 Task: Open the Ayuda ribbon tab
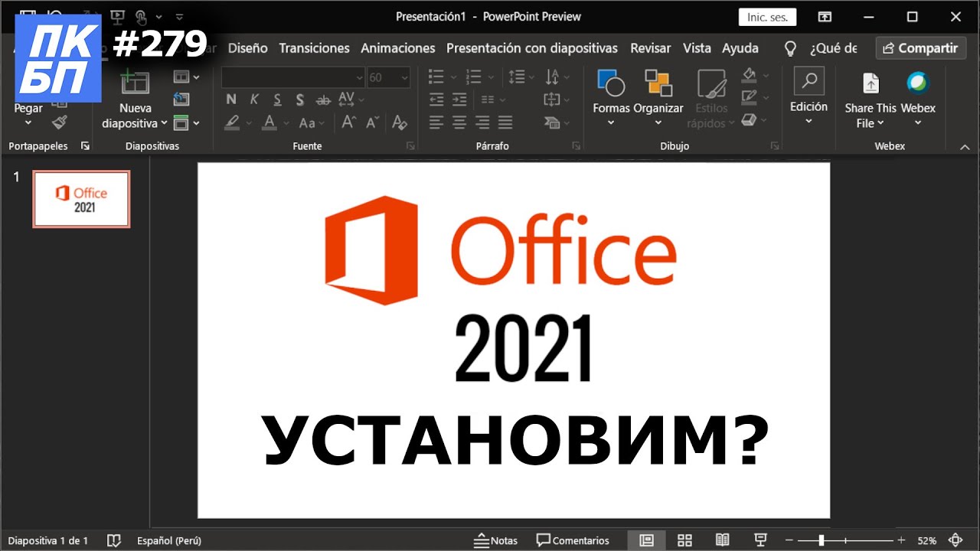pyautogui.click(x=740, y=48)
